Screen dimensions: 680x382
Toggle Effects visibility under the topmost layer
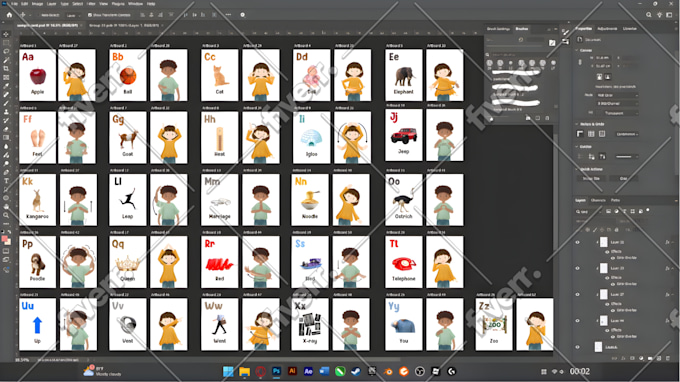point(607,251)
